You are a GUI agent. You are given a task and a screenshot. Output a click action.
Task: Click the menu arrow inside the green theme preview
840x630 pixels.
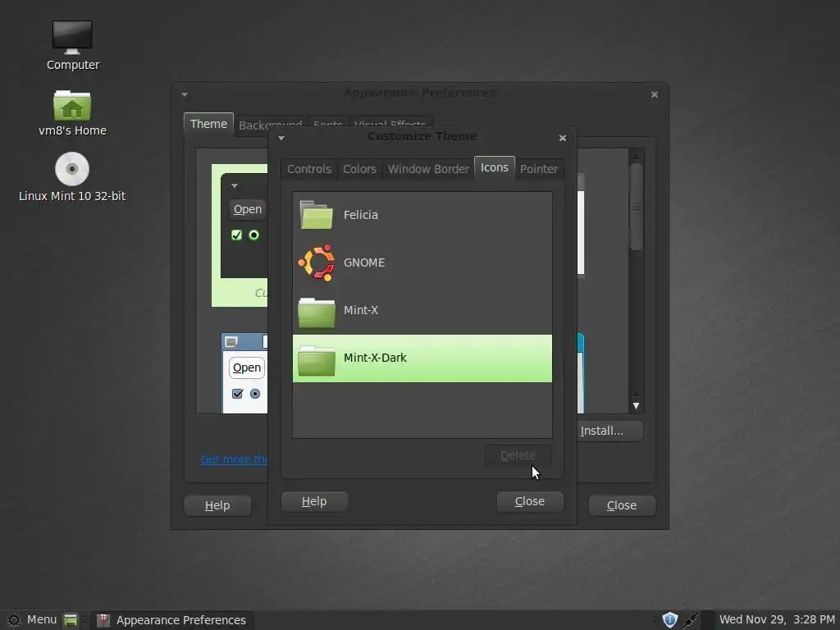pos(234,186)
